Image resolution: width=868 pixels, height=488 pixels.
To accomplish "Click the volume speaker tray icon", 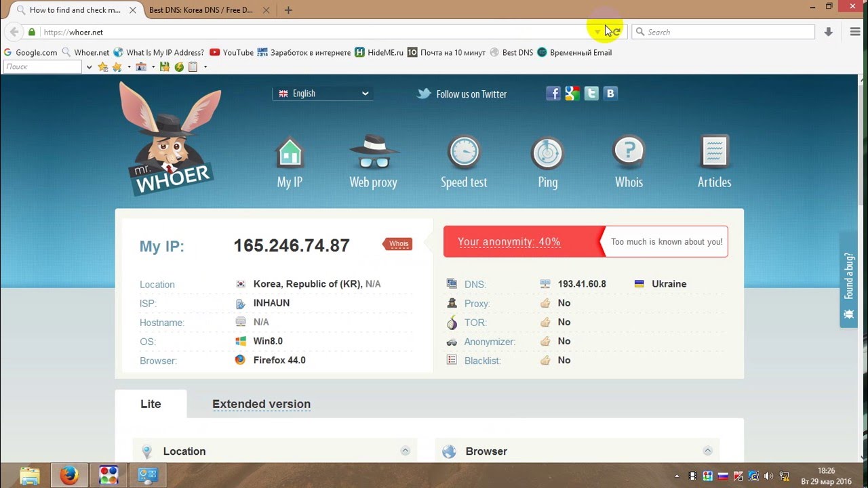I will [769, 476].
